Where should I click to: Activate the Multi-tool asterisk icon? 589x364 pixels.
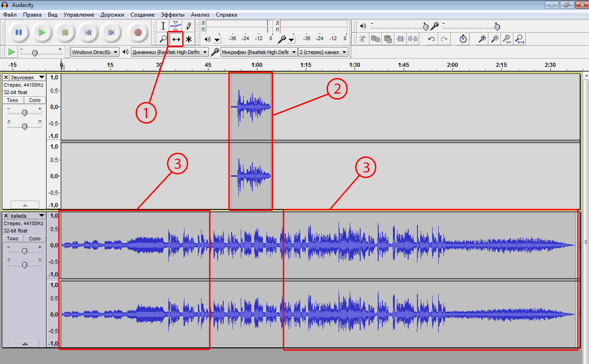click(x=189, y=39)
